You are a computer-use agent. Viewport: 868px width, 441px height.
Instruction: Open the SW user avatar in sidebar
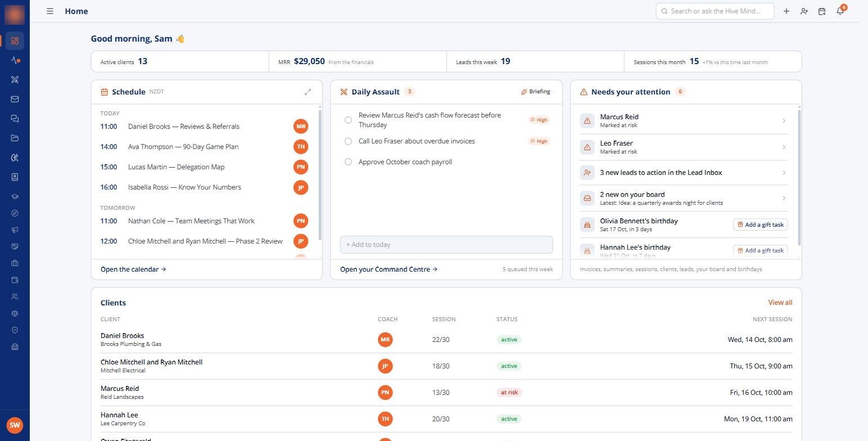click(x=15, y=425)
